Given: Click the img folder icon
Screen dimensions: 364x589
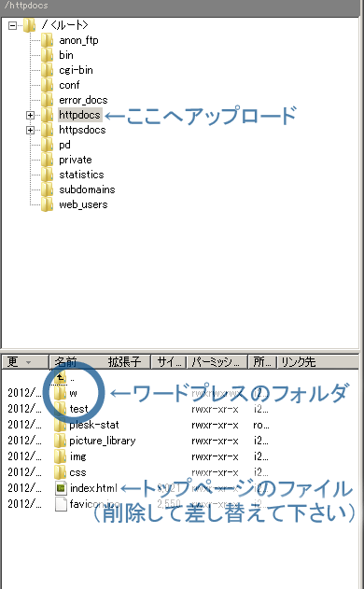Looking at the screenshot, I should click(x=60, y=456).
